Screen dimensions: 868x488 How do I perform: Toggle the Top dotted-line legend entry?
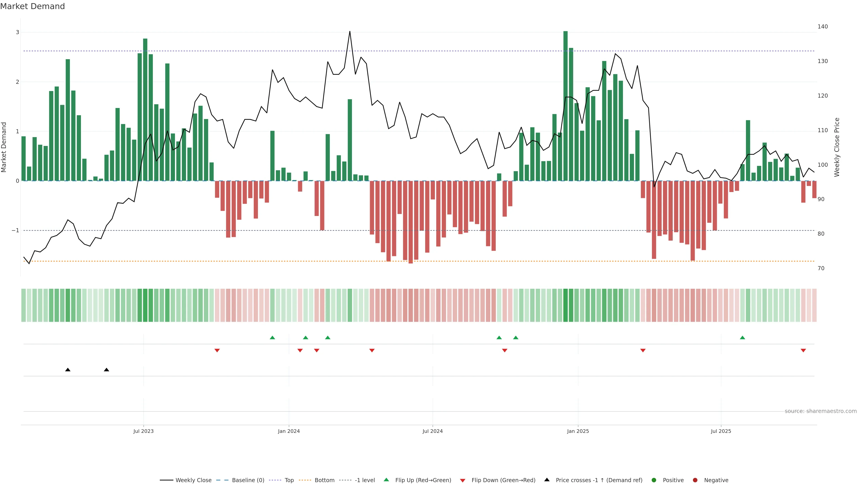[289, 480]
